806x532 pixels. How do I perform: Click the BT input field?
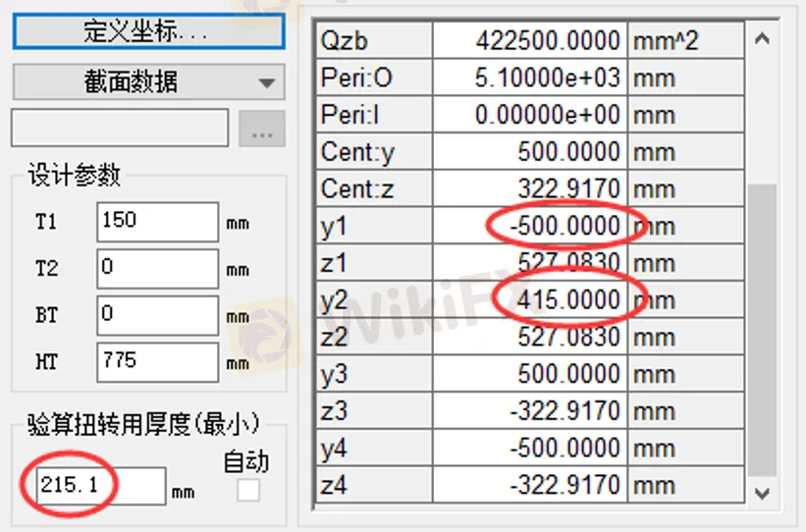157,316
